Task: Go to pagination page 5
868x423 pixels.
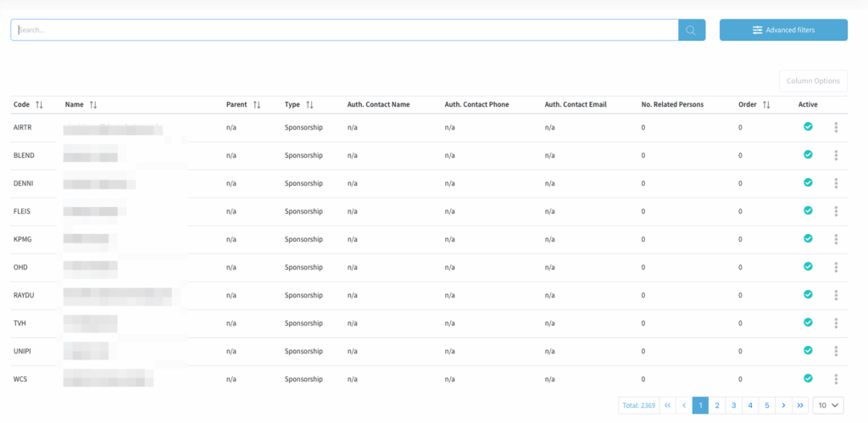Action: tap(766, 405)
